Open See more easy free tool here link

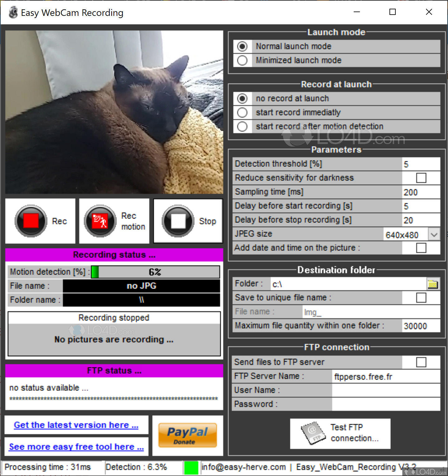76,447
